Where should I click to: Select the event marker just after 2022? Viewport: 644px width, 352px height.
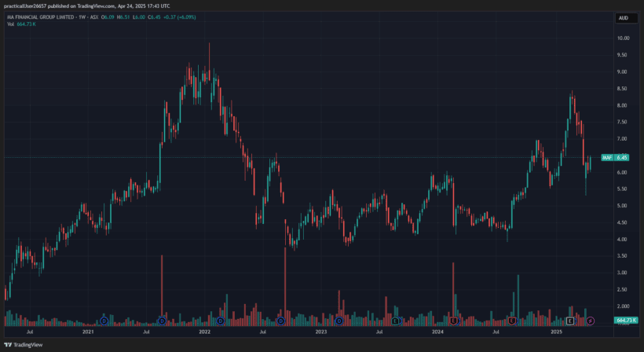point(220,321)
